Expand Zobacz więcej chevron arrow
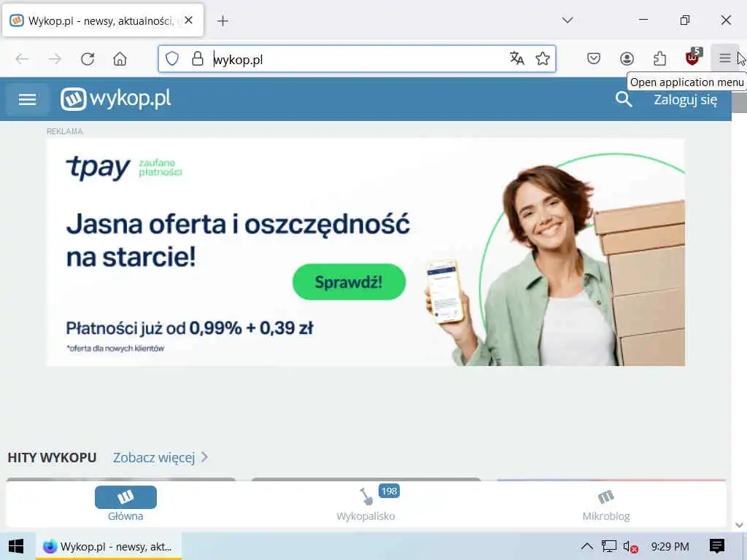Viewport: 747px width, 560px height. click(204, 457)
